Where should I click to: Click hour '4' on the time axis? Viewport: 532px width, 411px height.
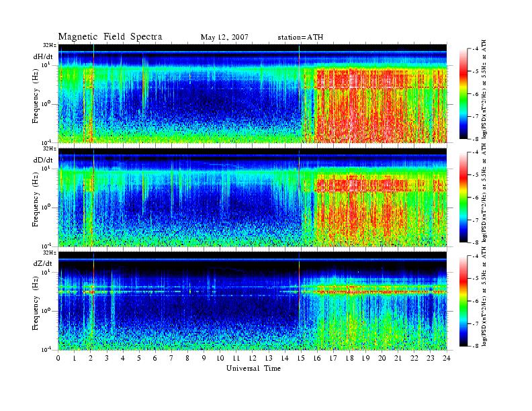123,359
